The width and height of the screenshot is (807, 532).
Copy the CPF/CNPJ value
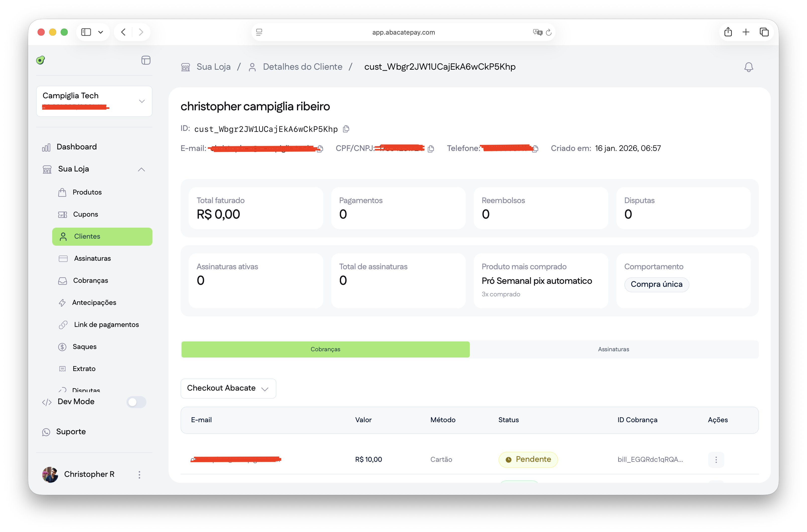(431, 149)
